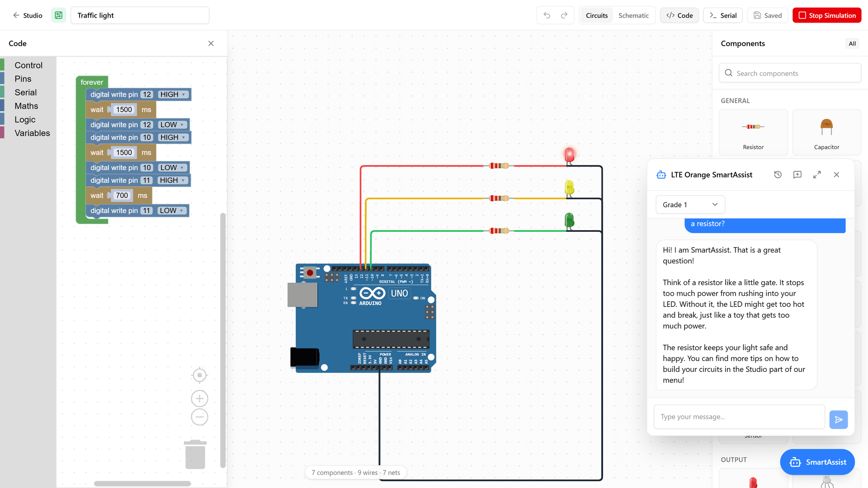The image size is (868, 488).
Task: Select the Arduino UNO board
Action: [x=362, y=318]
